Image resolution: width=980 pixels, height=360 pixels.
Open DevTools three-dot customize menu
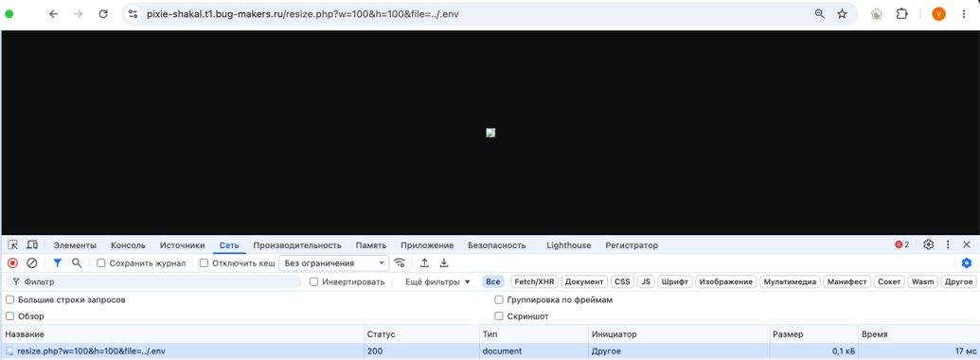(948, 244)
